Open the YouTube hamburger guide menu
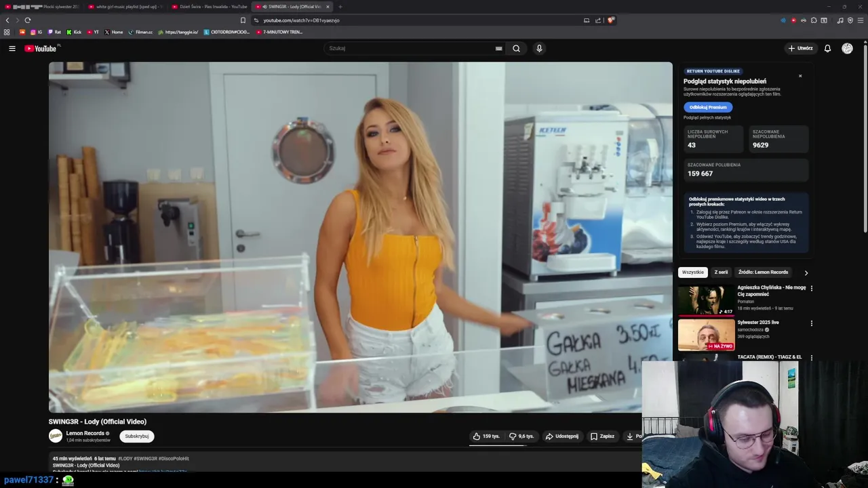 [12, 48]
